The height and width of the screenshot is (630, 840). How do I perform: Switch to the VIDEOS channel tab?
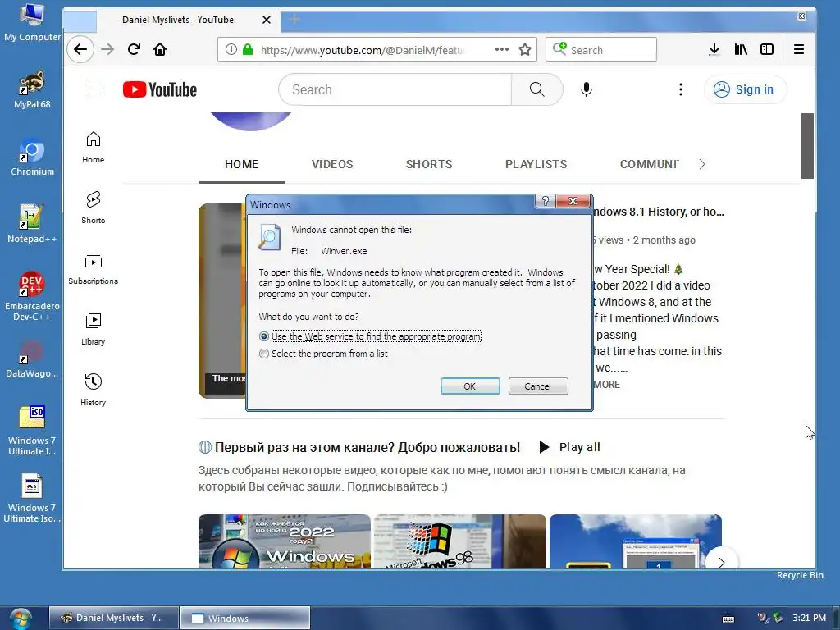pos(332,164)
